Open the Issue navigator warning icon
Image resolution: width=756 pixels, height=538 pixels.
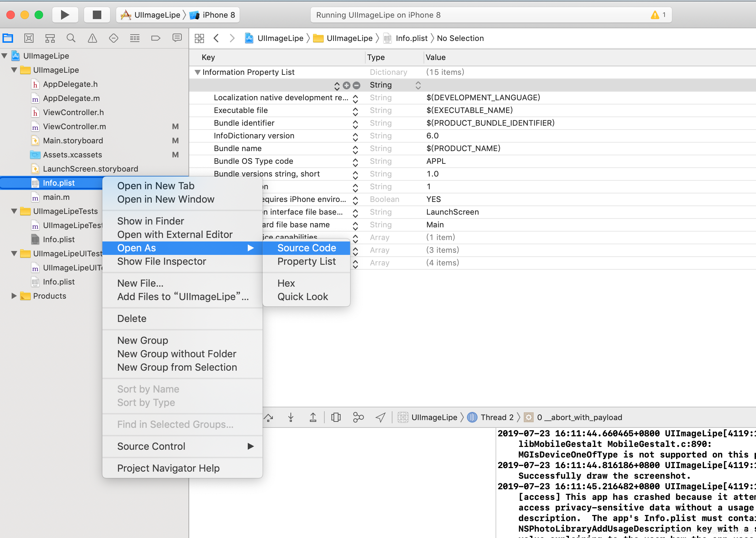(92, 38)
